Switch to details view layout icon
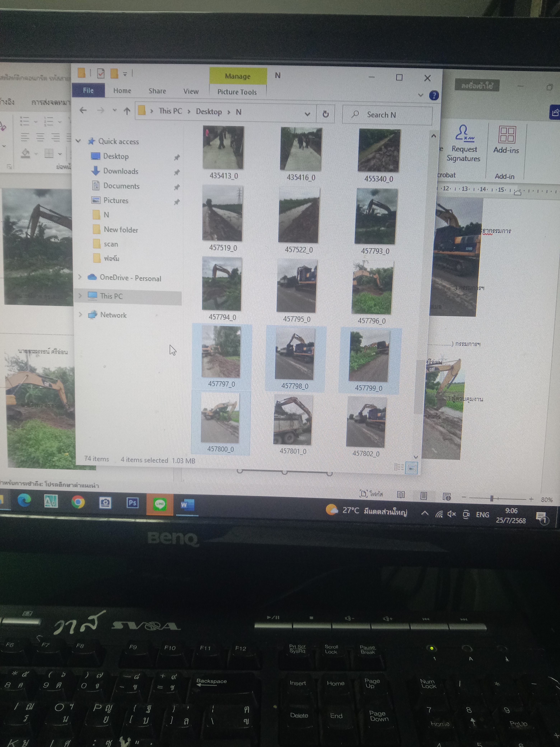Image resolution: width=560 pixels, height=747 pixels. (399, 467)
